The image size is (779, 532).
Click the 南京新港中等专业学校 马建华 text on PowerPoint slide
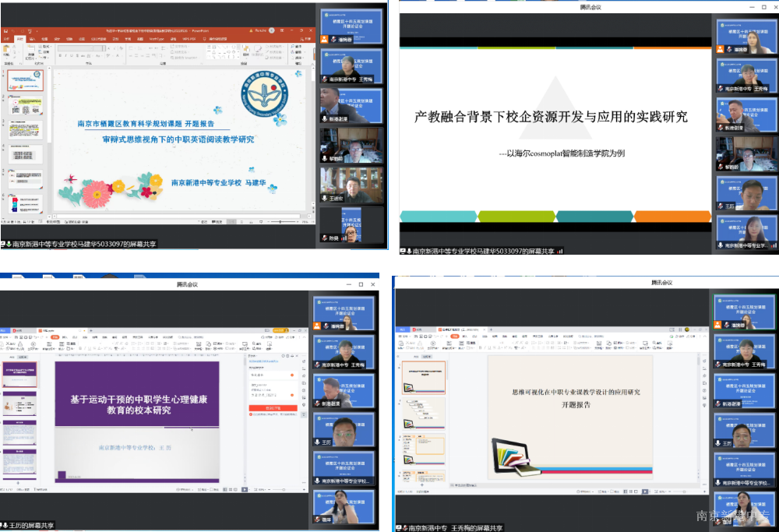point(219,183)
